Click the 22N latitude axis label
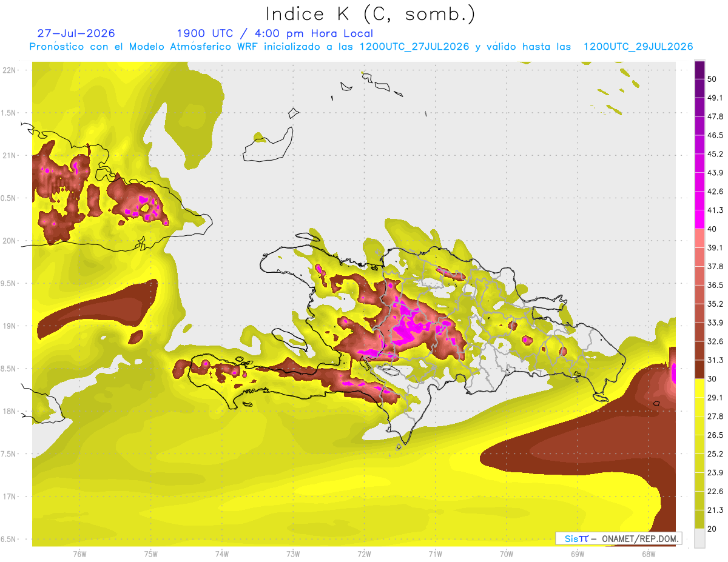 [x=10, y=70]
